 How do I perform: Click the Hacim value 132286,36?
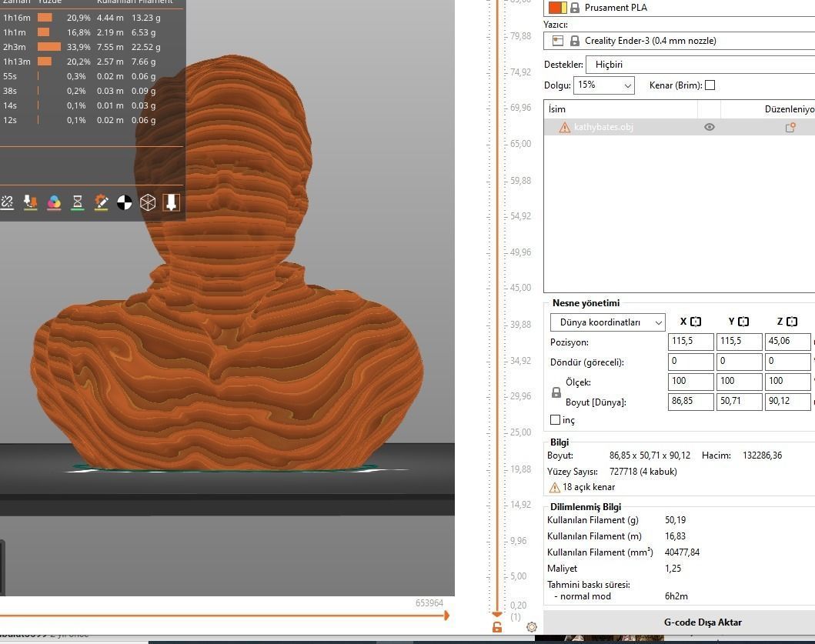pyautogui.click(x=762, y=455)
